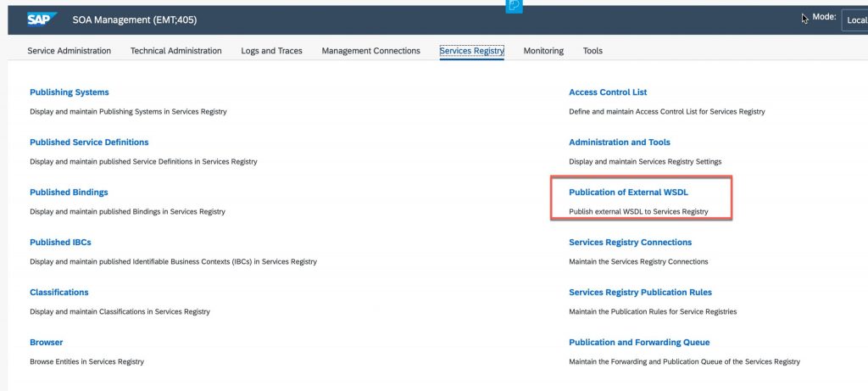Open Published Service Definitions link

(89, 142)
